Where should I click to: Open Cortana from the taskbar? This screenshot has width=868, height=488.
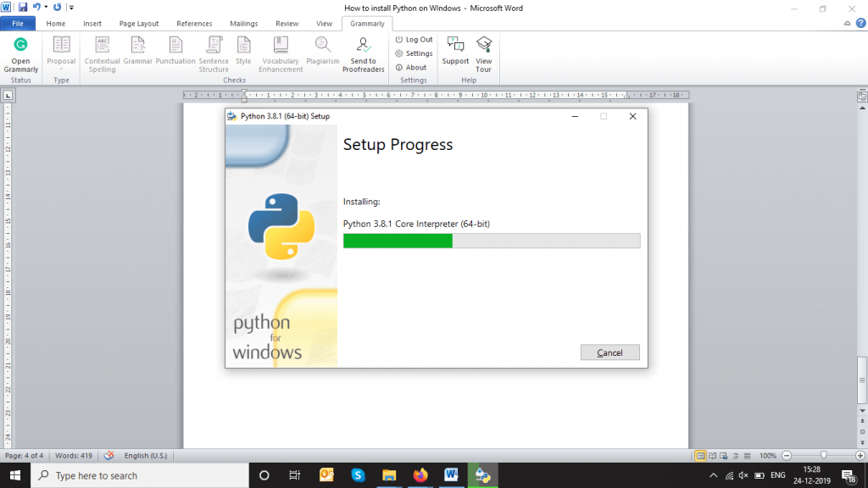[x=264, y=475]
